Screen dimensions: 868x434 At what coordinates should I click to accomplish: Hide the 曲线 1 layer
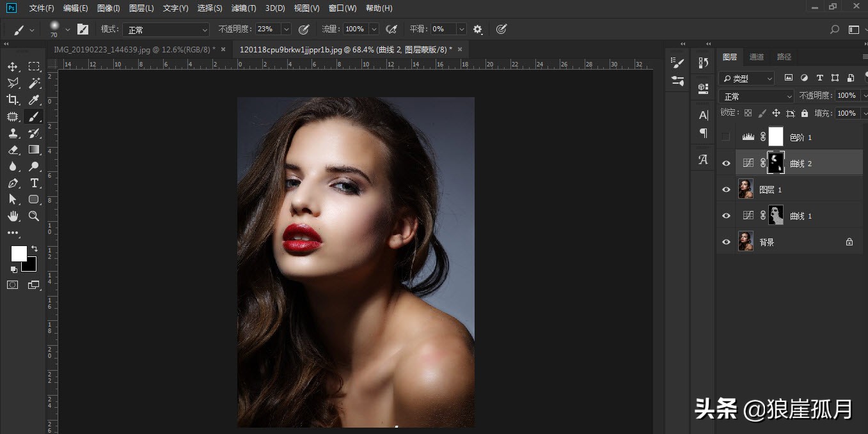725,216
